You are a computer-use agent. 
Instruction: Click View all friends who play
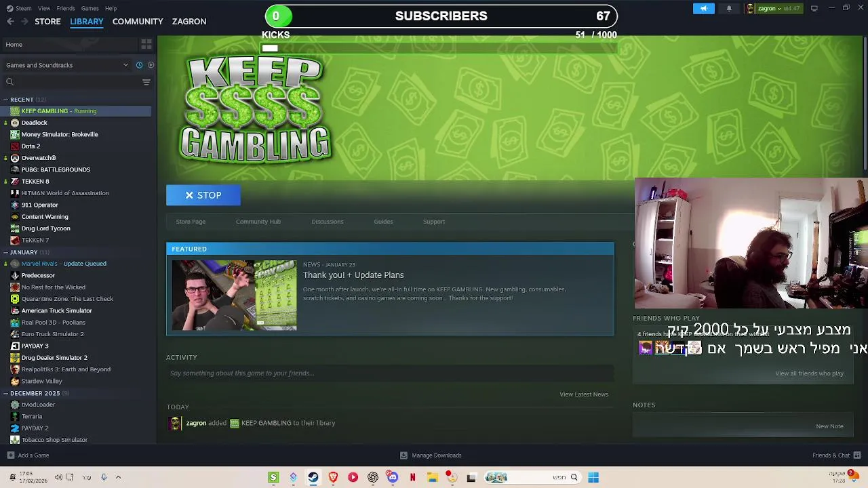[809, 373]
